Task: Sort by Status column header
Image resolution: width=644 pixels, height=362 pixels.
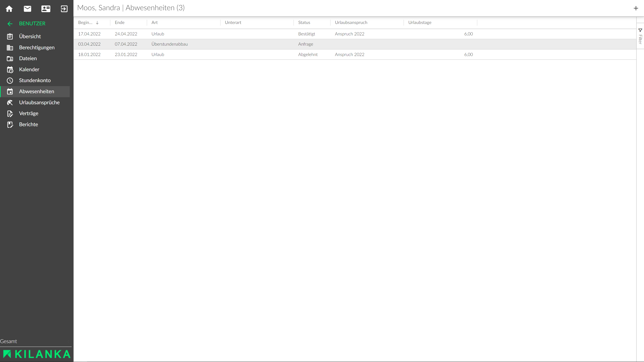Action: (304, 22)
